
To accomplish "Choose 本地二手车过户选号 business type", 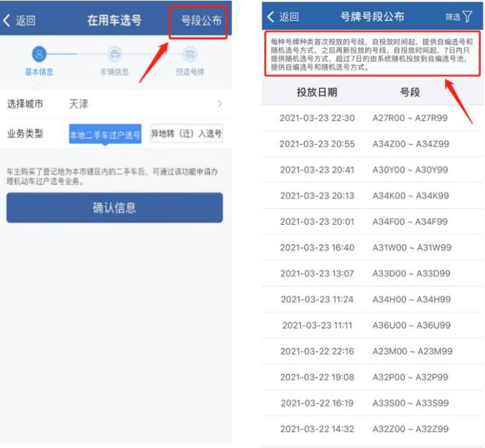I will [x=105, y=134].
